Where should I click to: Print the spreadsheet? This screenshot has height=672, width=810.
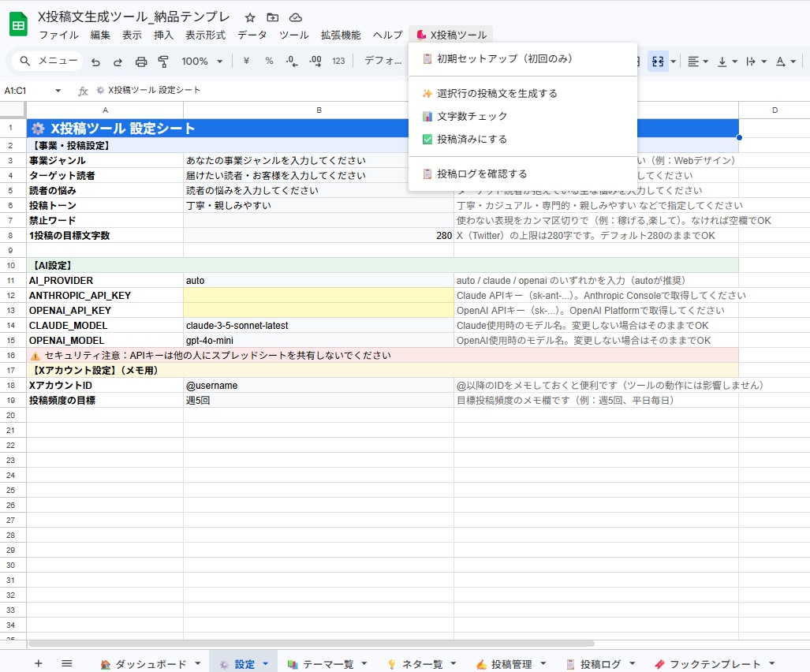pos(141,62)
